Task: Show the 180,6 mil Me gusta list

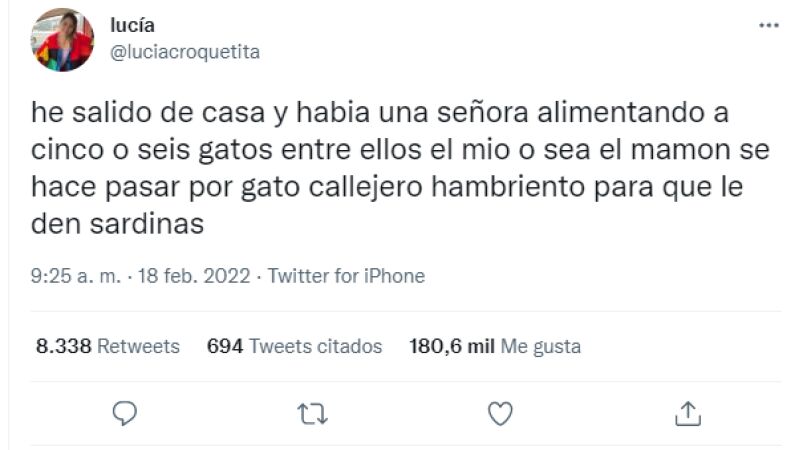Action: point(495,347)
